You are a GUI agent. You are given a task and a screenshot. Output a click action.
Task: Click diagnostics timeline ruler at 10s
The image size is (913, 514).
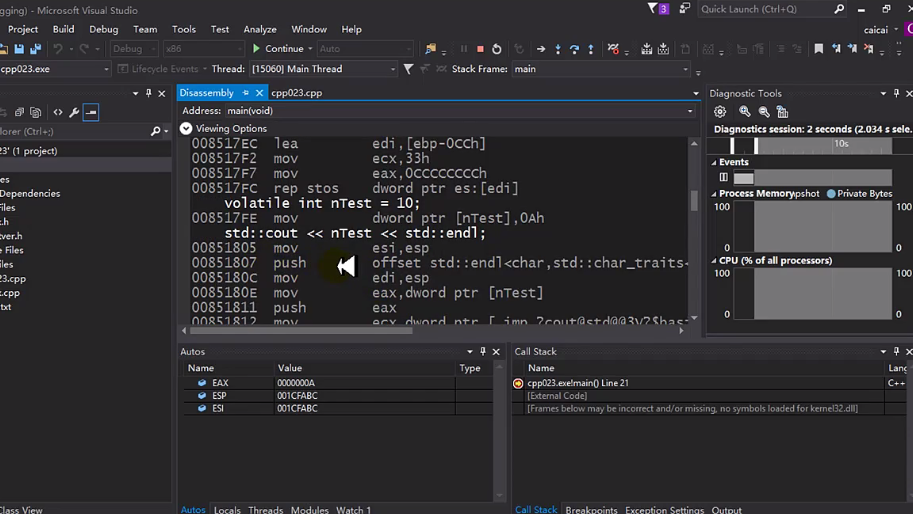click(841, 144)
